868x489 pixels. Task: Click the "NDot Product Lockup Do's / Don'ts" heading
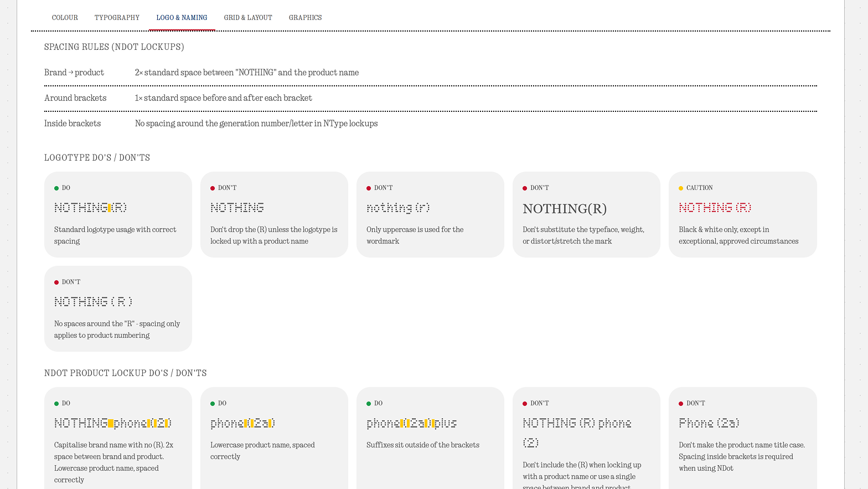[x=126, y=373]
